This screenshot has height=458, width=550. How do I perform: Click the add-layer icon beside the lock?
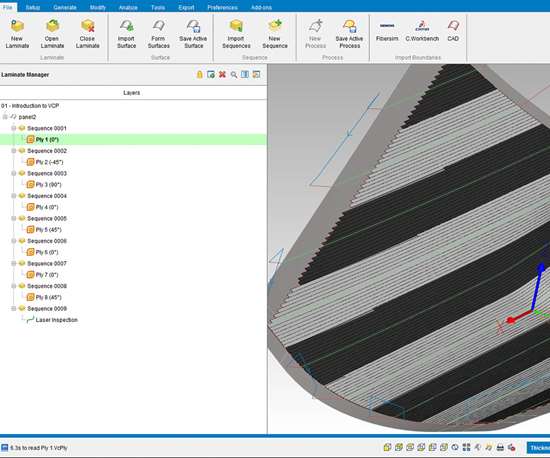211,74
